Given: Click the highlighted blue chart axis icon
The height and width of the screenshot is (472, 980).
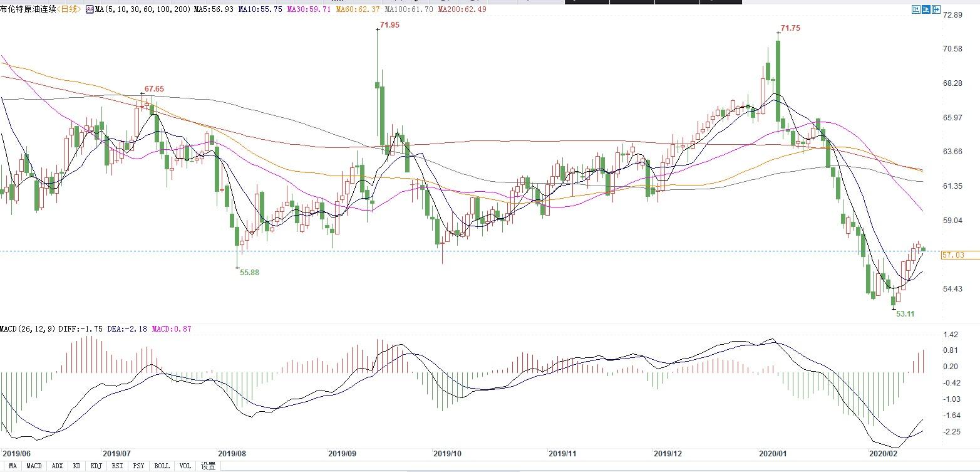Looking at the screenshot, I should click(x=926, y=9).
